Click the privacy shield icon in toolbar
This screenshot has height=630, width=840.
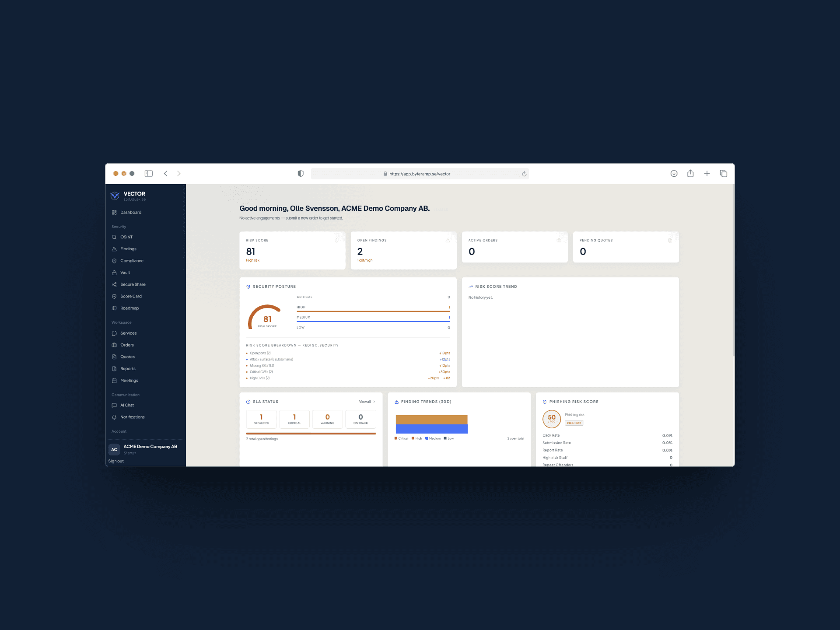point(301,174)
